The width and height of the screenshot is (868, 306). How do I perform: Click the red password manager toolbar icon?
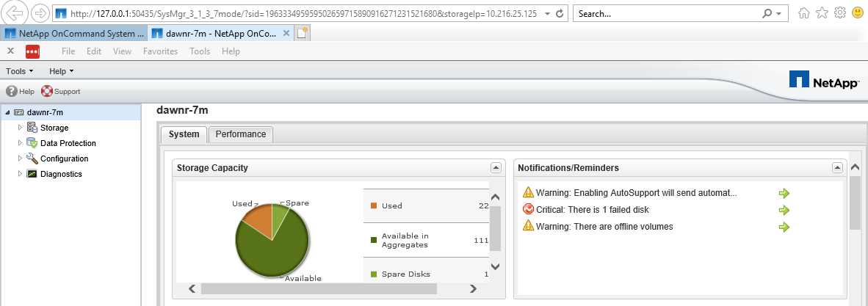33,51
